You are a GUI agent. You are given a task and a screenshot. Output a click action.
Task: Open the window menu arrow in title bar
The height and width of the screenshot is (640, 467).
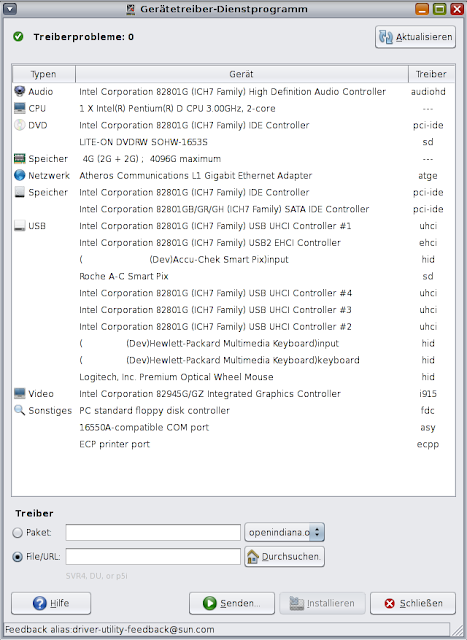coord(10,9)
